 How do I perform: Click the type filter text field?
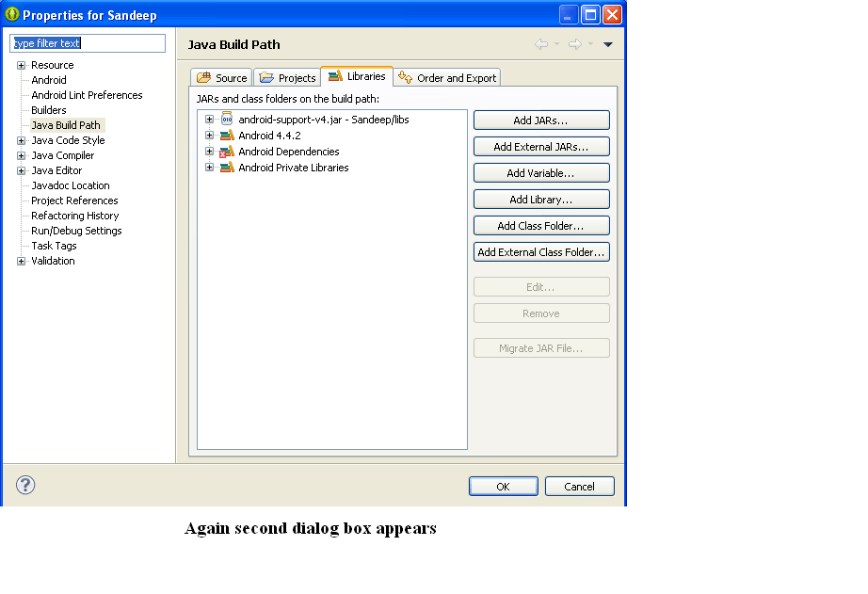point(88,43)
